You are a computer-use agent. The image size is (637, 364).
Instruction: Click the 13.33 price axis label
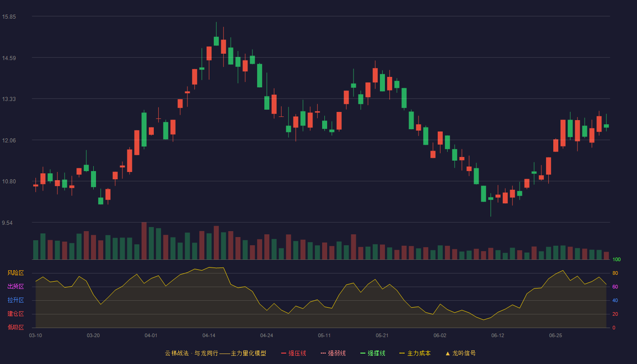coord(9,99)
